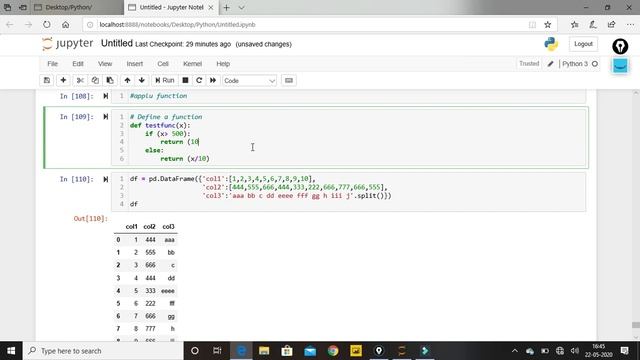Move selected cell down with the arrow icon
The height and width of the screenshot is (360, 640).
[x=142, y=80]
